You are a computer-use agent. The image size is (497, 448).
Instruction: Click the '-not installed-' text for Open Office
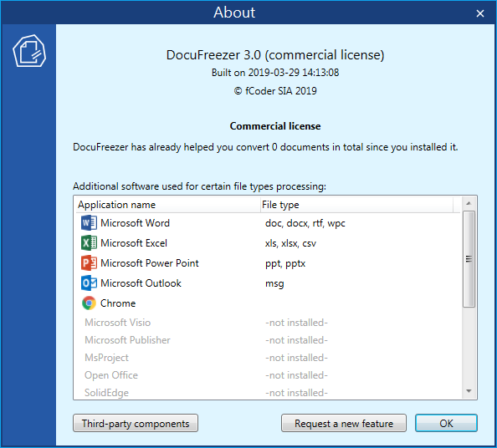(x=296, y=375)
